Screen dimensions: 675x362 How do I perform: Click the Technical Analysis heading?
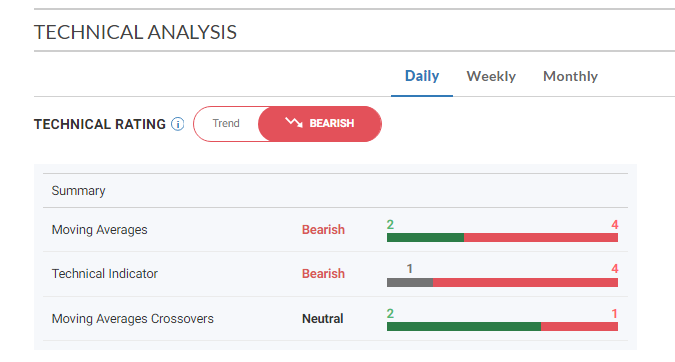(x=135, y=32)
